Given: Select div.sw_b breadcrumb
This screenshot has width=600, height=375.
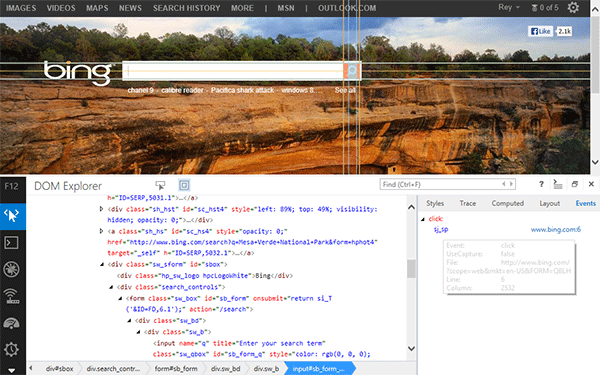Looking at the screenshot, I should pyautogui.click(x=267, y=368).
